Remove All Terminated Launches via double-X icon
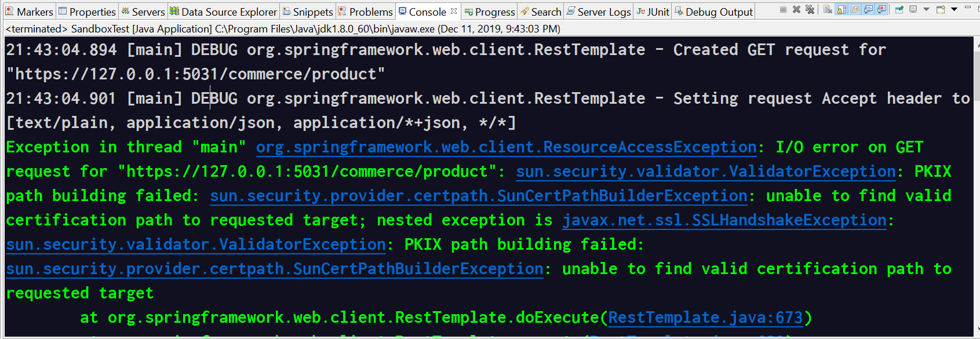The width and height of the screenshot is (980, 339). coord(810,10)
